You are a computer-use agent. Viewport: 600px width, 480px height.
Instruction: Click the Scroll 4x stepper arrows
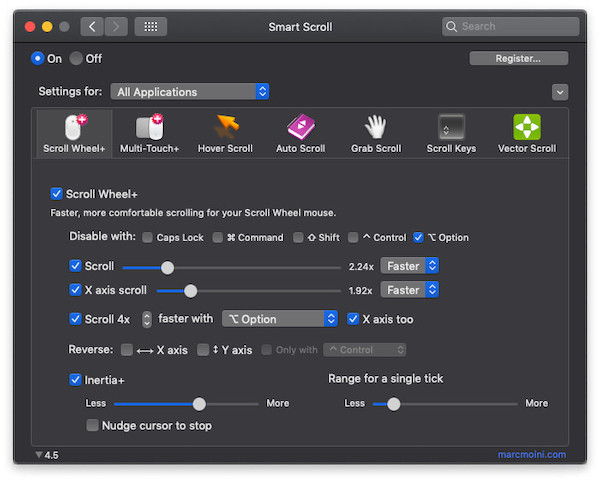click(148, 319)
